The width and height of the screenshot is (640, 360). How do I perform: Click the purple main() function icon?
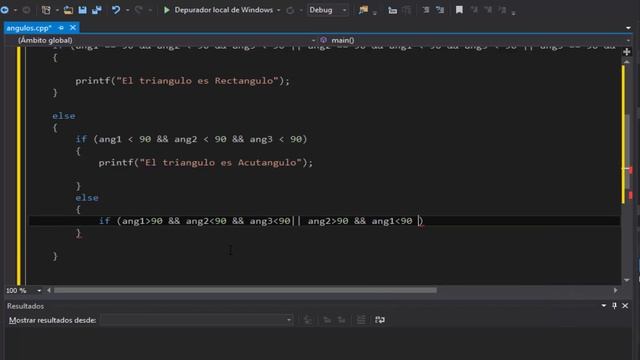click(x=324, y=40)
